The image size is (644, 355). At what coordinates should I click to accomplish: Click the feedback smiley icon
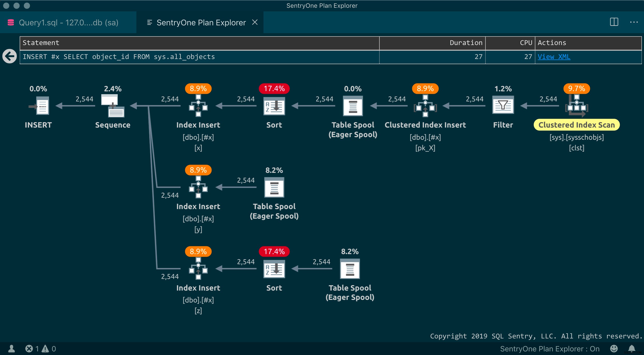[614, 349]
